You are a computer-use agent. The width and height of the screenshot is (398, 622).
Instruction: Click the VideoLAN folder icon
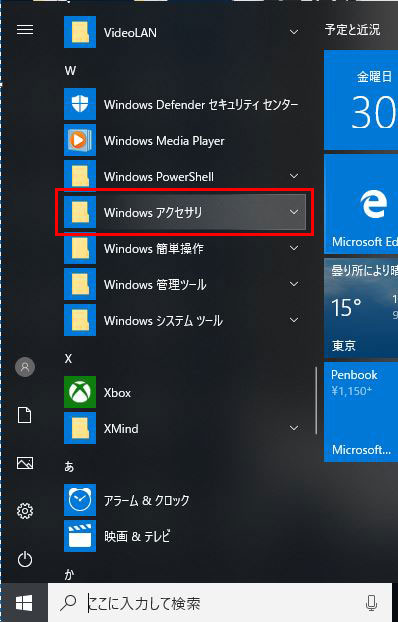[x=80, y=32]
